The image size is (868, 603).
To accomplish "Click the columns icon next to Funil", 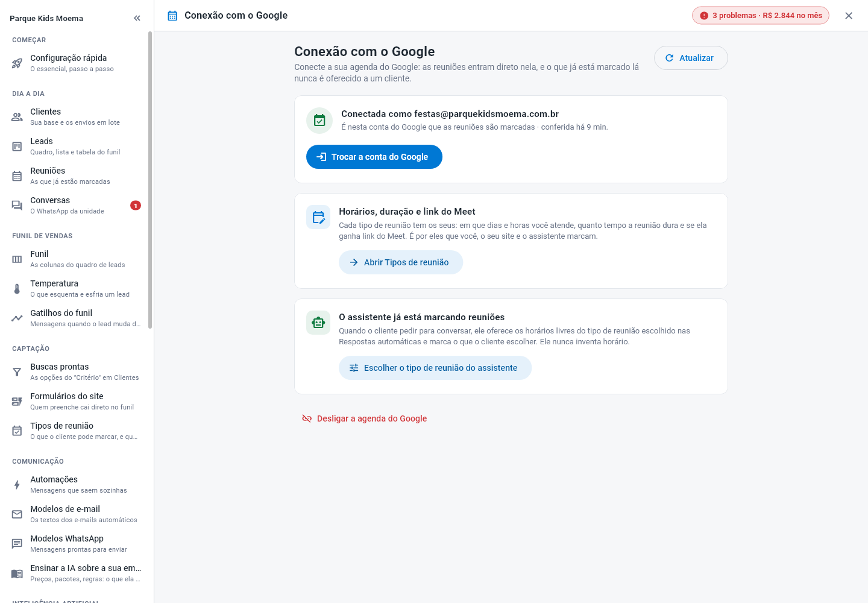I will tap(17, 259).
